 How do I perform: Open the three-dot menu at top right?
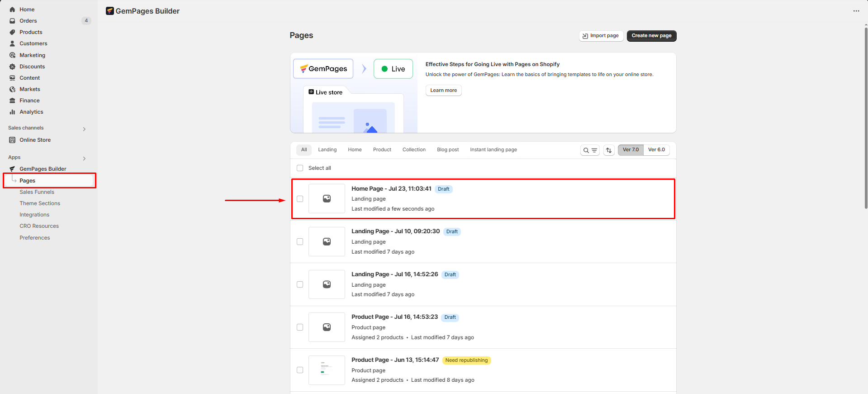click(856, 11)
